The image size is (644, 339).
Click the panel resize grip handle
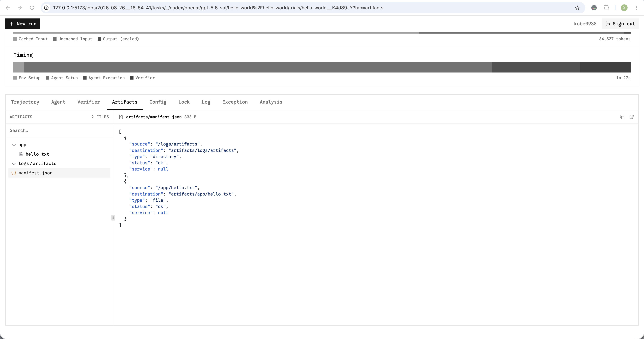click(x=113, y=218)
